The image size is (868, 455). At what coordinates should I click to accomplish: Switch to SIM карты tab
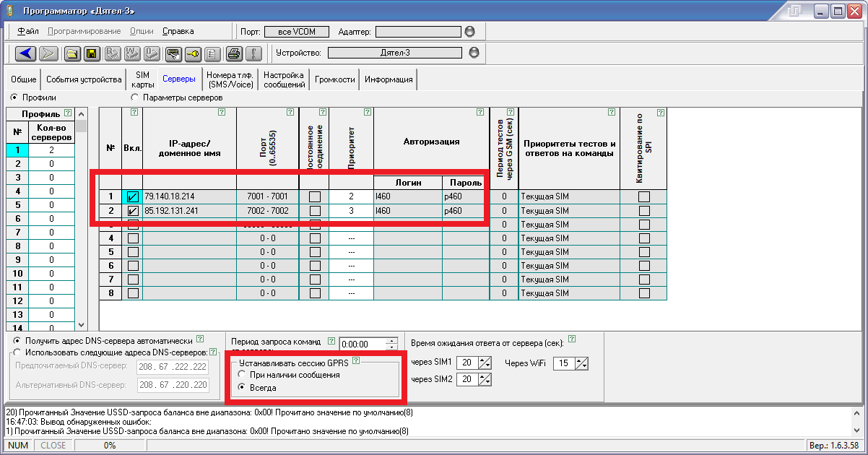point(143,79)
